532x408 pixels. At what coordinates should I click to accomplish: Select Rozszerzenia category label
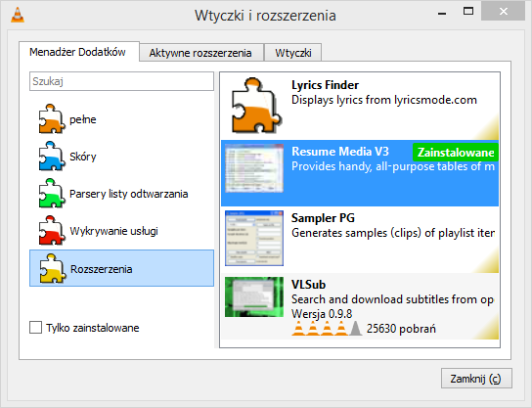click(x=101, y=269)
